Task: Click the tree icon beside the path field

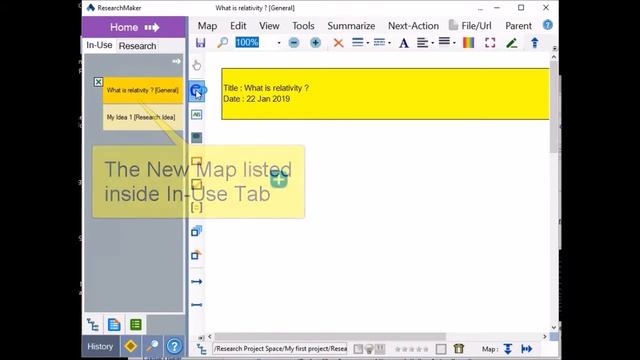Action: (202, 349)
